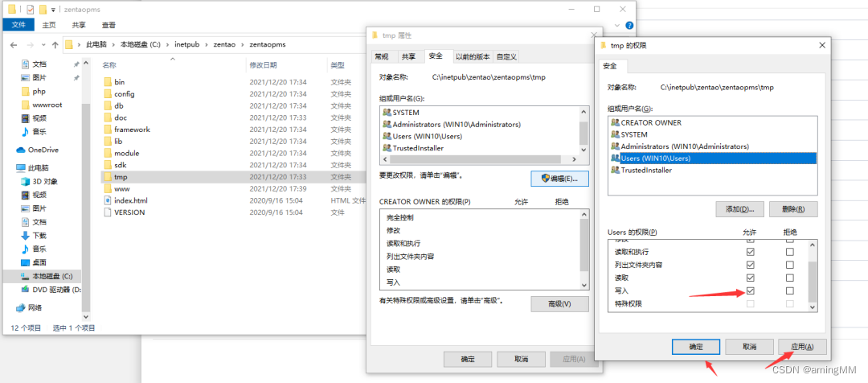
Task: Click 添加(D)... button
Action: (x=740, y=209)
